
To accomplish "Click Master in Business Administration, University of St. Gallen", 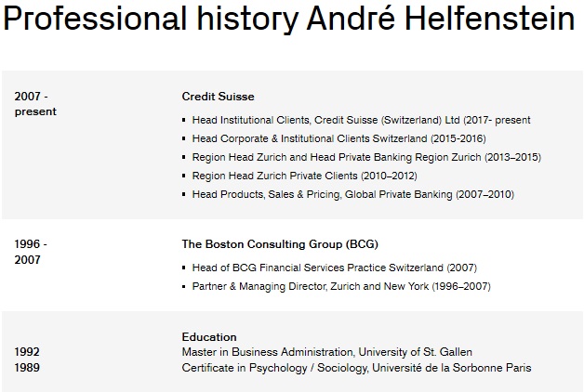I will tap(327, 352).
